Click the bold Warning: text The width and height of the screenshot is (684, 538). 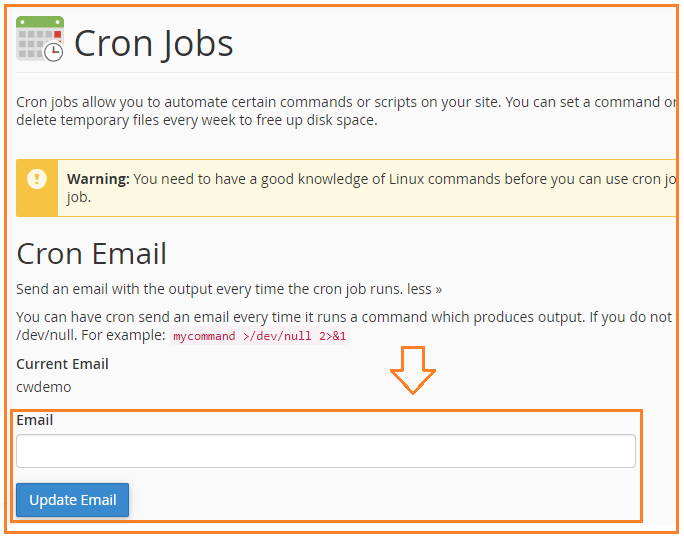[x=98, y=179]
